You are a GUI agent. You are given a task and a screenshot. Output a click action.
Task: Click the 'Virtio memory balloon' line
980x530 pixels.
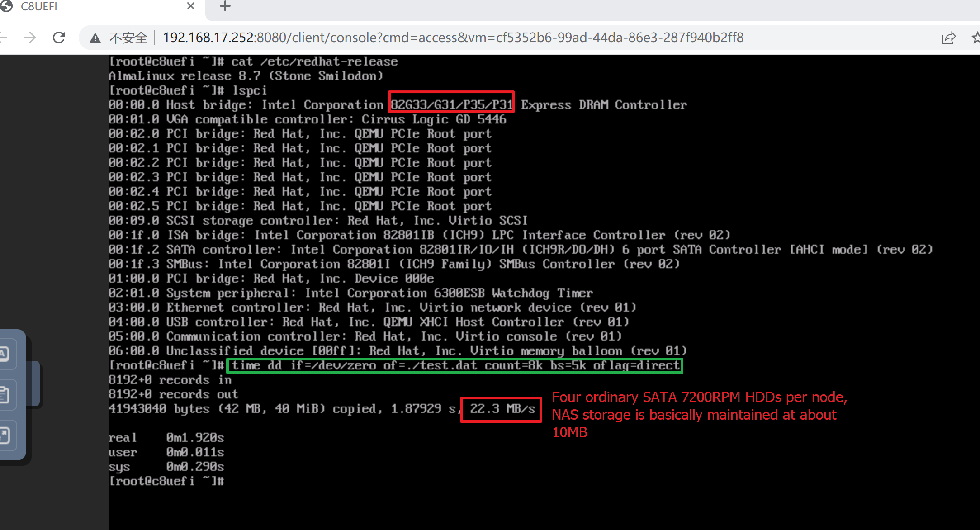click(x=398, y=351)
